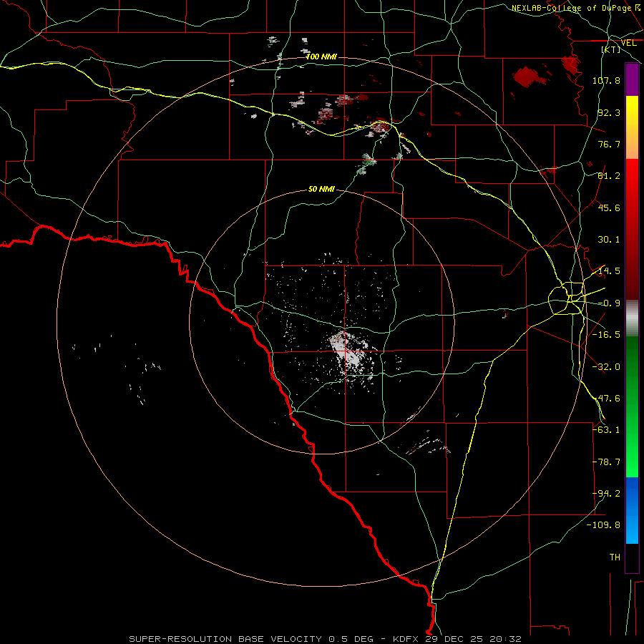
Task: Select the 92.3 velocity scale value
Action: point(609,112)
